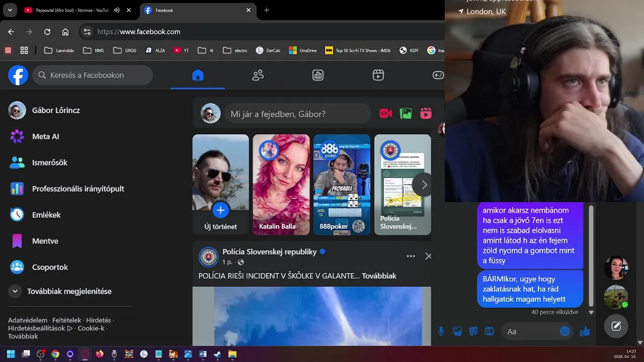Create a reel with the pink reel icon
The image size is (644, 362).
[x=426, y=114]
